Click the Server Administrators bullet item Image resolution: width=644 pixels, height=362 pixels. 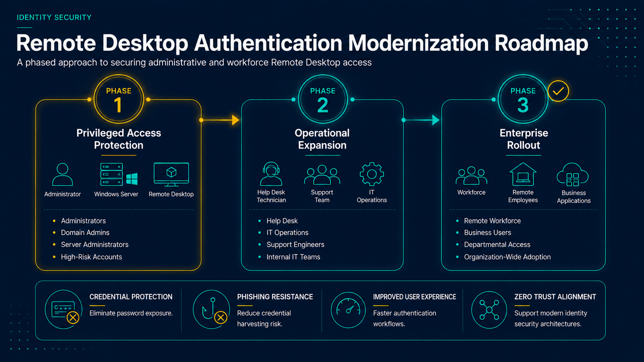[95, 245]
